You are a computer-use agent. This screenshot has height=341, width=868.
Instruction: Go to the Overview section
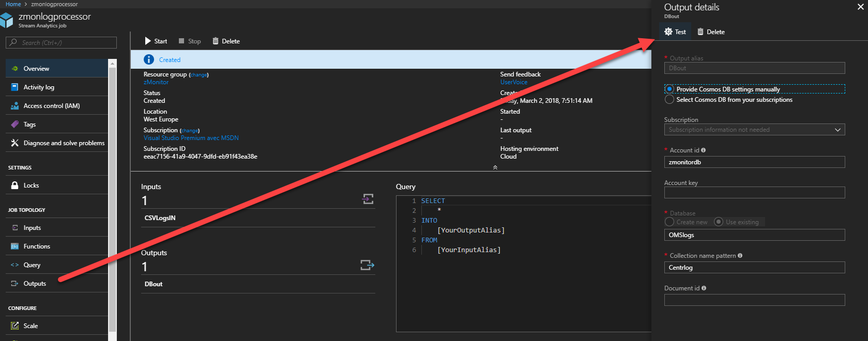(x=57, y=69)
